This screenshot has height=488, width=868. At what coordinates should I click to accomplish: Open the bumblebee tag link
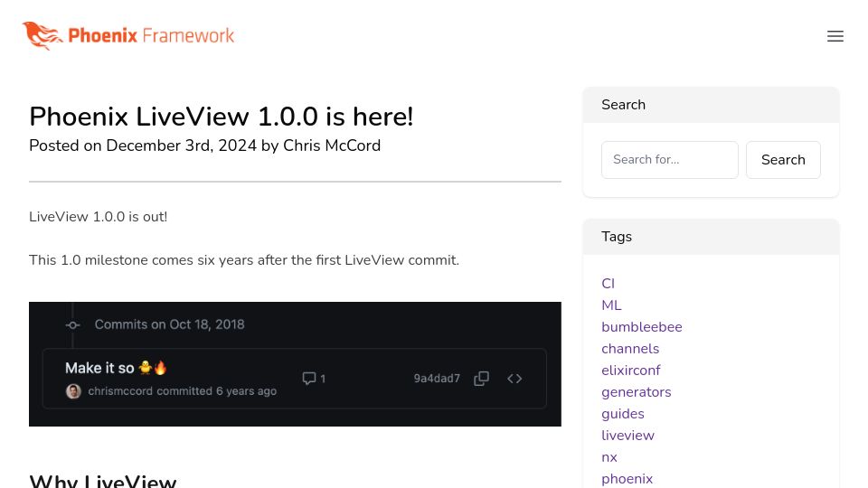tap(642, 327)
